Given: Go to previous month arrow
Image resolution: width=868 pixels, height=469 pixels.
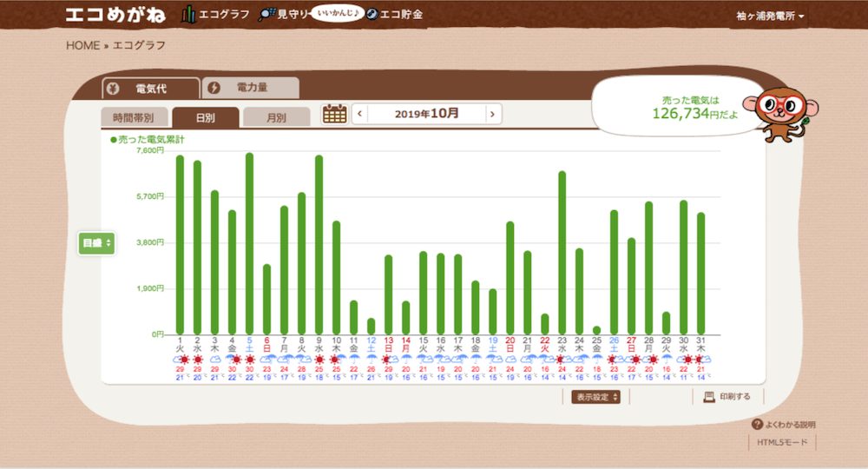Looking at the screenshot, I should point(359,114).
